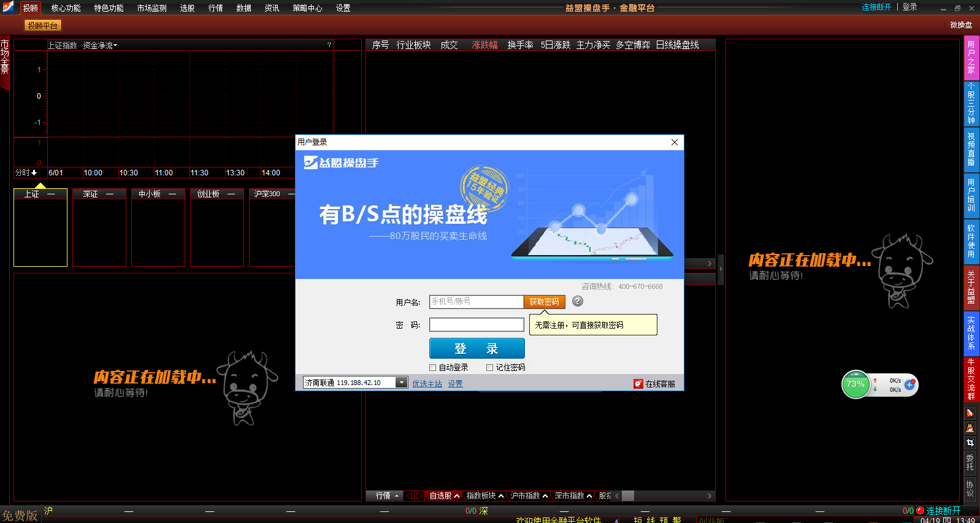Expand the 自选股 tab arrow
The image size is (980, 523).
point(457,496)
